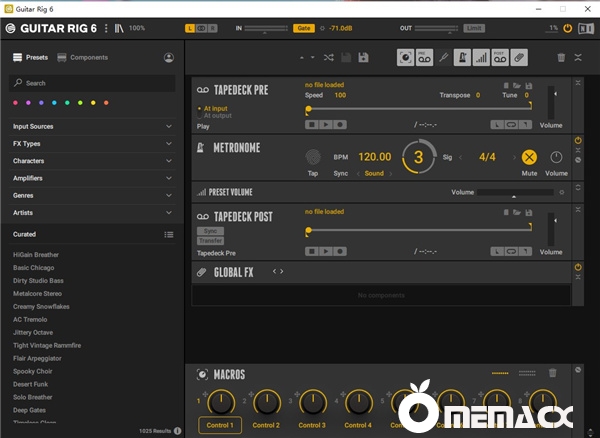Viewport: 600px width, 438px height.
Task: Toggle the input Gate button
Action: point(304,28)
